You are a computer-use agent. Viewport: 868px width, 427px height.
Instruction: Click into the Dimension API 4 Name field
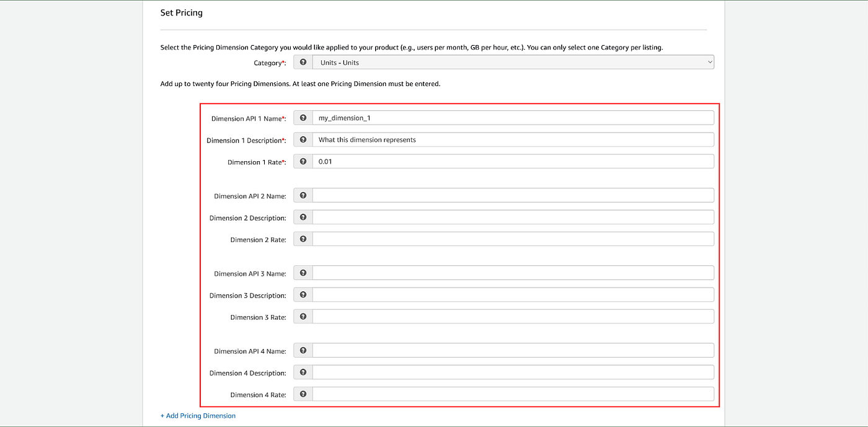[x=513, y=350]
